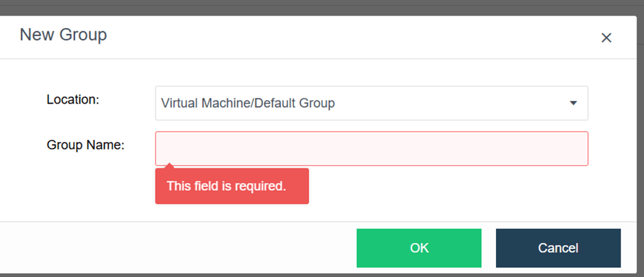Click the 'New Group' dialog title
This screenshot has height=277, width=644.
[63, 35]
